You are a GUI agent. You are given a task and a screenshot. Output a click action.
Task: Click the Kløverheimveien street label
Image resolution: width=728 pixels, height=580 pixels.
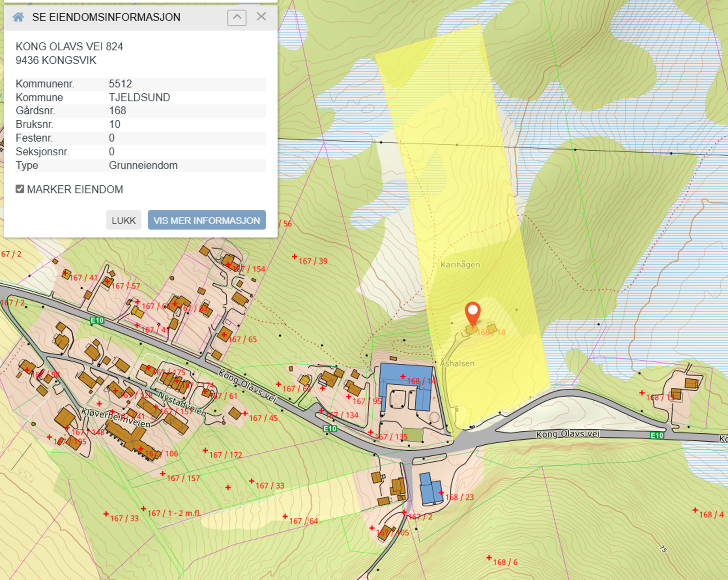click(116, 417)
